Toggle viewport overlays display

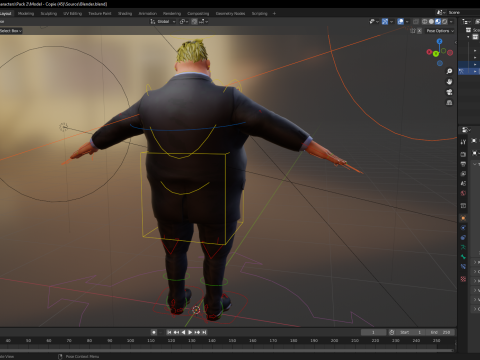coord(401,21)
